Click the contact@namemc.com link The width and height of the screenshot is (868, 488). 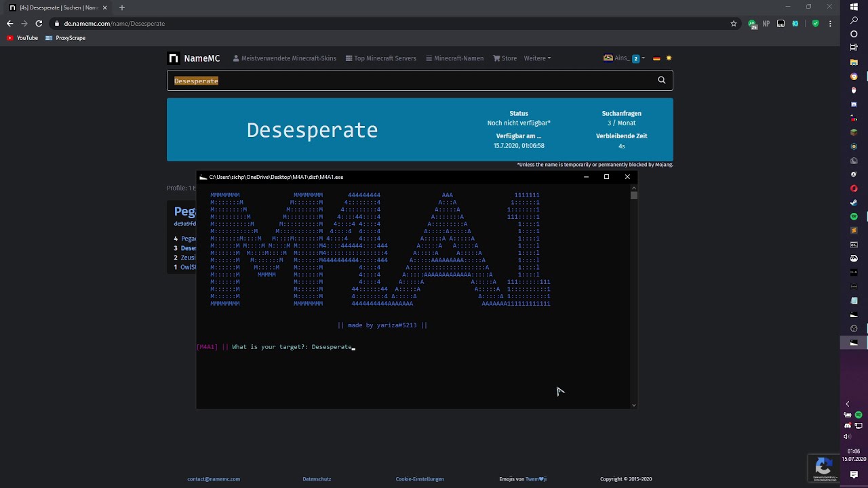tap(214, 479)
